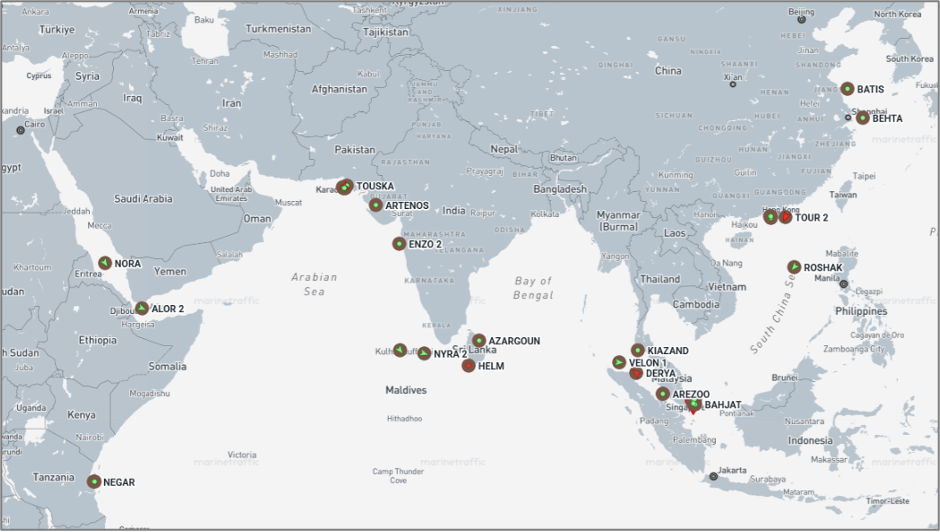Click the 'Somalia' country label

click(167, 366)
